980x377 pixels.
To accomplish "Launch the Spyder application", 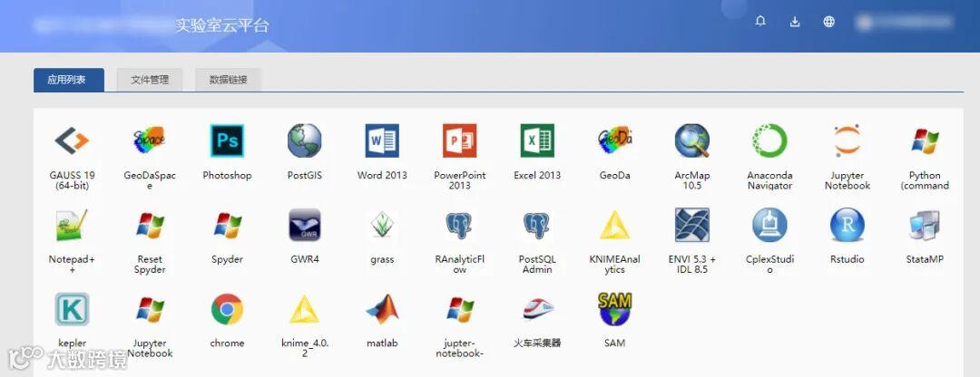I will click(227, 225).
